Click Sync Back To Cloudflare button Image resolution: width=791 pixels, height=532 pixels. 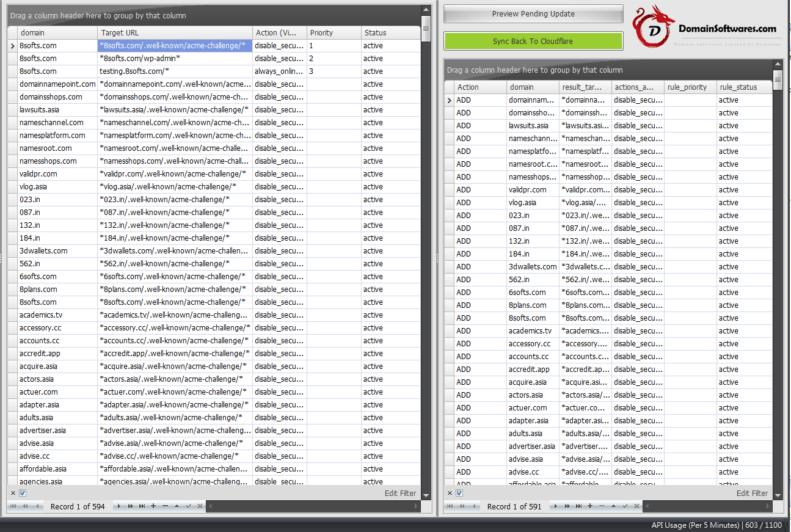(x=533, y=41)
